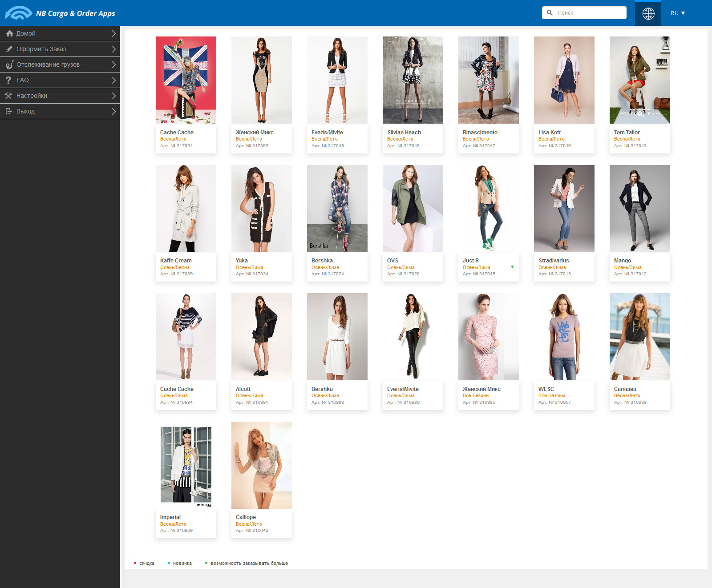Viewport: 712px width, 588px height.
Task: Click the home icon in sidebar
Action: [9, 33]
